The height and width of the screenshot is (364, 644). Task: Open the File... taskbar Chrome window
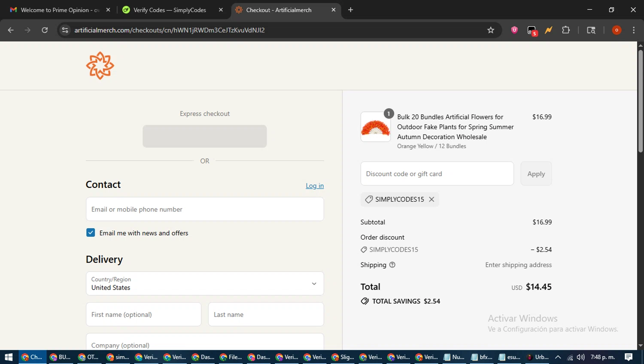click(231, 357)
